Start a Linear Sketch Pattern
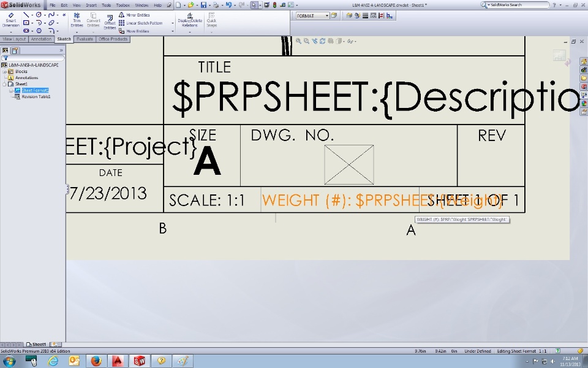 click(141, 23)
